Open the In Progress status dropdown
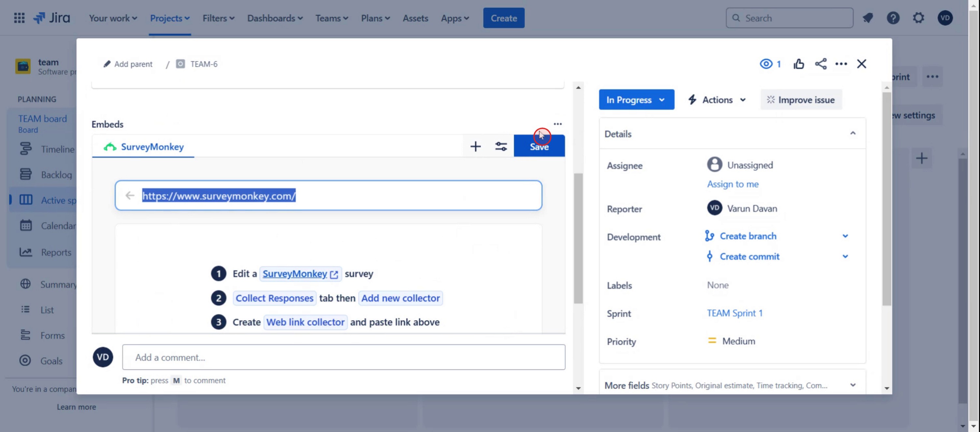This screenshot has height=432, width=980. 636,100
